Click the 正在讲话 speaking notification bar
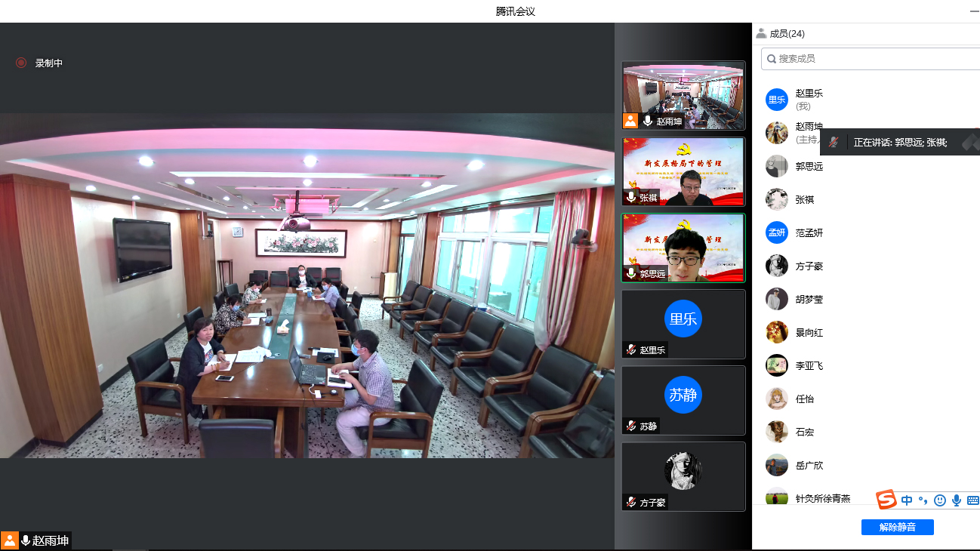 (898, 142)
